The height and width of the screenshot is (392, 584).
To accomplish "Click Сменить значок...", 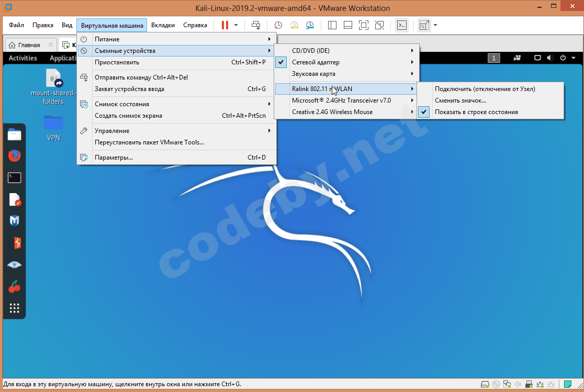I will 490,100.
